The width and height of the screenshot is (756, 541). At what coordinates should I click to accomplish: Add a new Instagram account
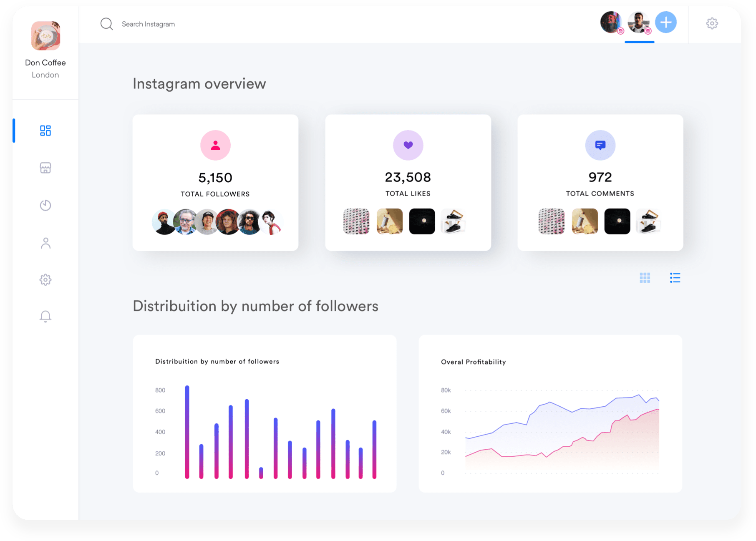665,22
